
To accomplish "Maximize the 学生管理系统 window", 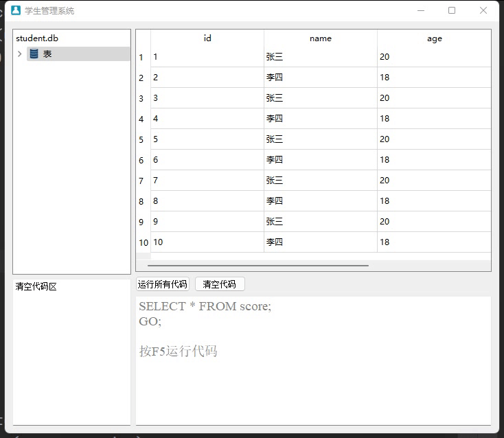I will (x=452, y=10).
